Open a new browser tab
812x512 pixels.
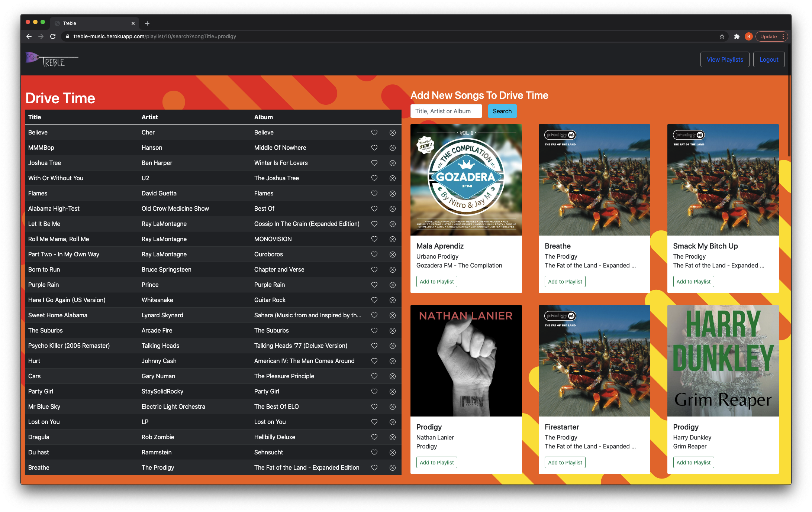click(147, 23)
